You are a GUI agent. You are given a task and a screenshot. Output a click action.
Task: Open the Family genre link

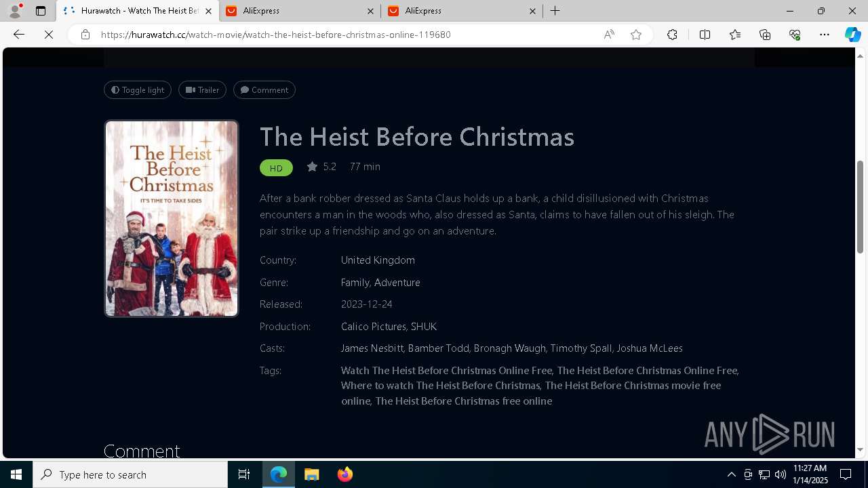pyautogui.click(x=355, y=283)
